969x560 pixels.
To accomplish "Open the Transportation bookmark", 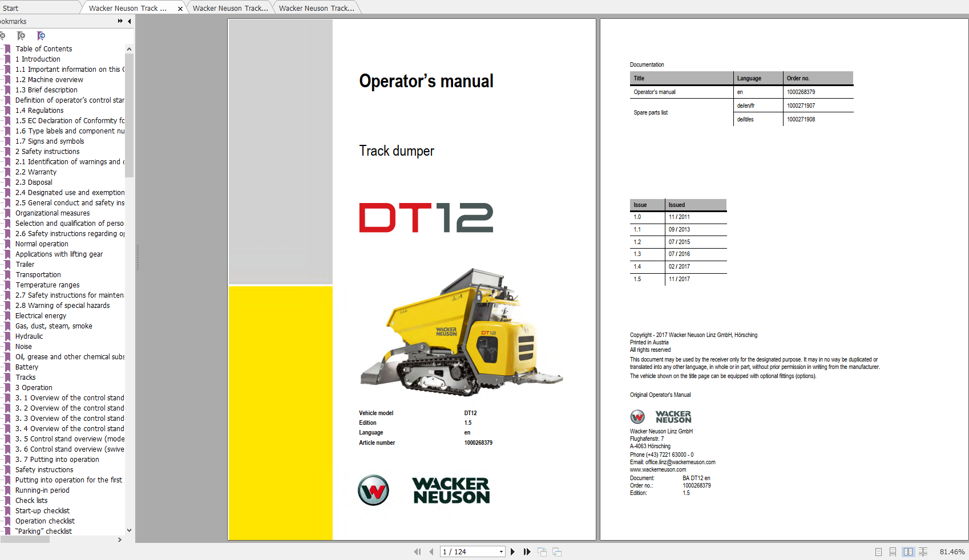I will tap(38, 275).
